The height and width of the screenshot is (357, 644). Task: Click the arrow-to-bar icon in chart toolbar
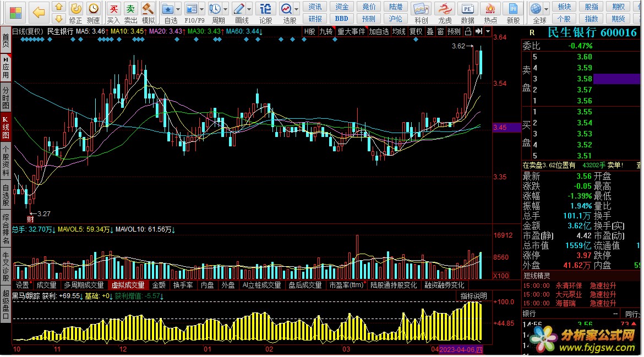coord(479,31)
